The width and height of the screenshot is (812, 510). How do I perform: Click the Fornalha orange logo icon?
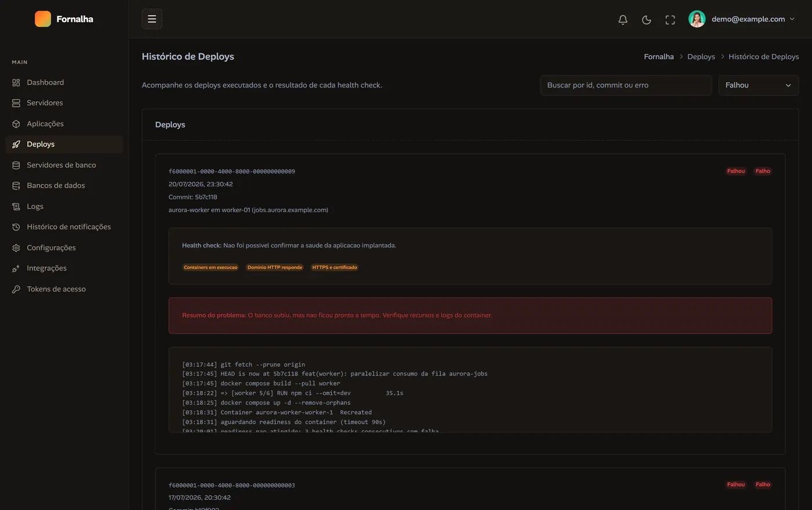(x=43, y=19)
